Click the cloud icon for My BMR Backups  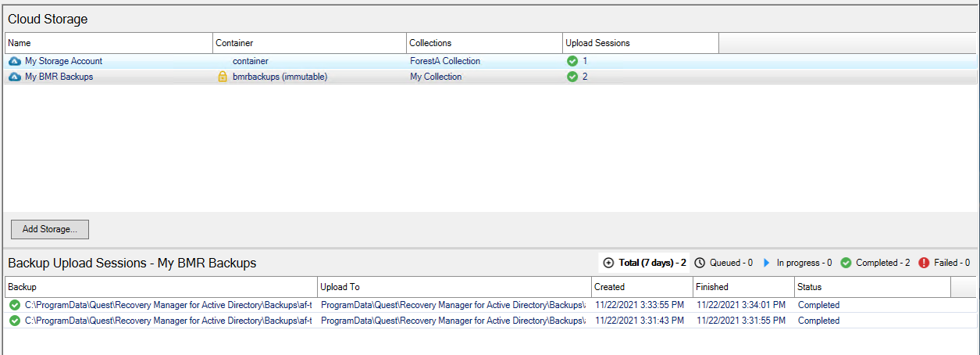(x=14, y=77)
